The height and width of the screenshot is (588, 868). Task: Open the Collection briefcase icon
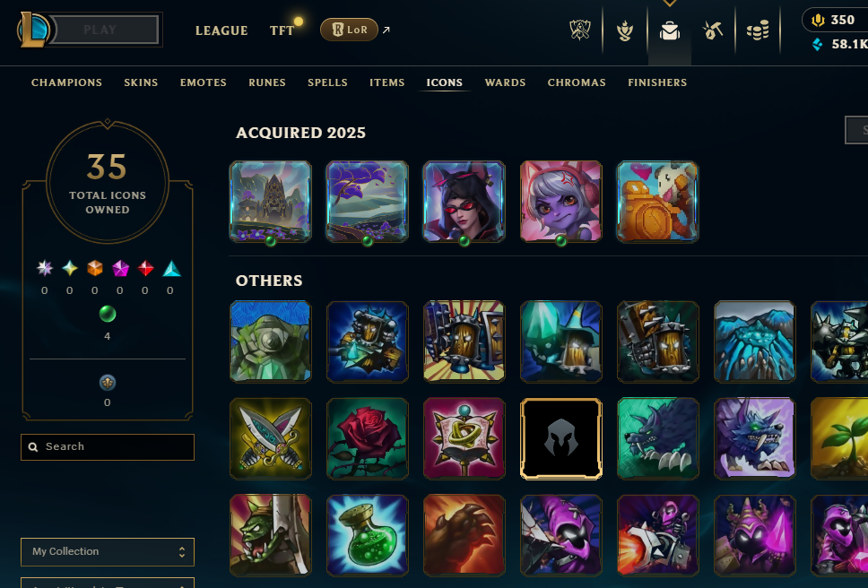tap(669, 31)
